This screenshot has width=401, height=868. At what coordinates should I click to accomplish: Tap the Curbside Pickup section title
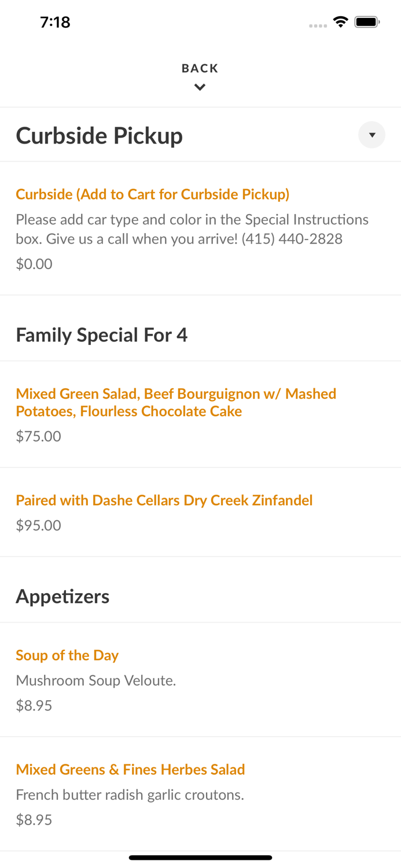point(99,136)
